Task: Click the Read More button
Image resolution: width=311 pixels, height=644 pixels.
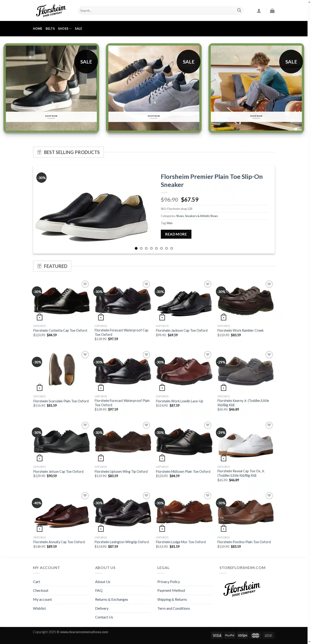Action: [176, 234]
